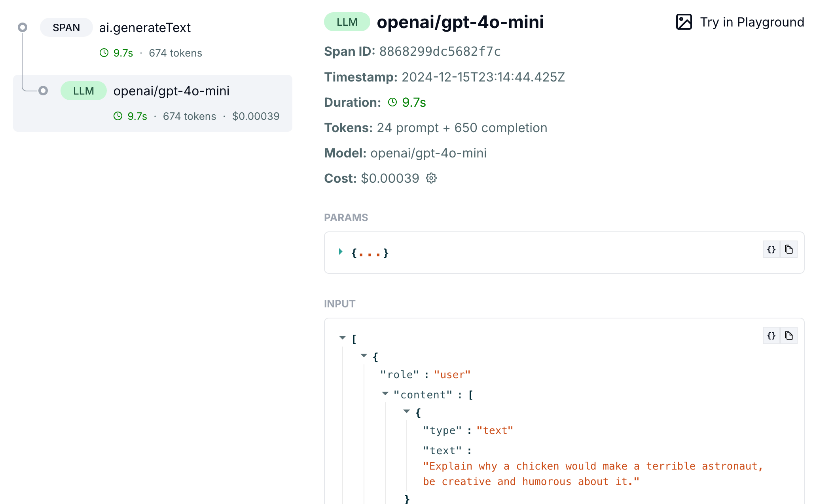Click the LLM badge in the trace tree
Screen dimensions: 815x504
click(83, 91)
